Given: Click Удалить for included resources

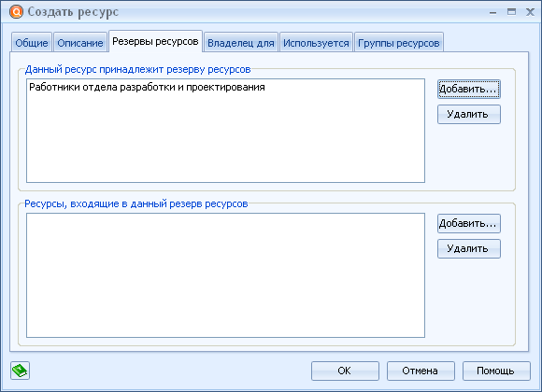Looking at the screenshot, I should [469, 248].
